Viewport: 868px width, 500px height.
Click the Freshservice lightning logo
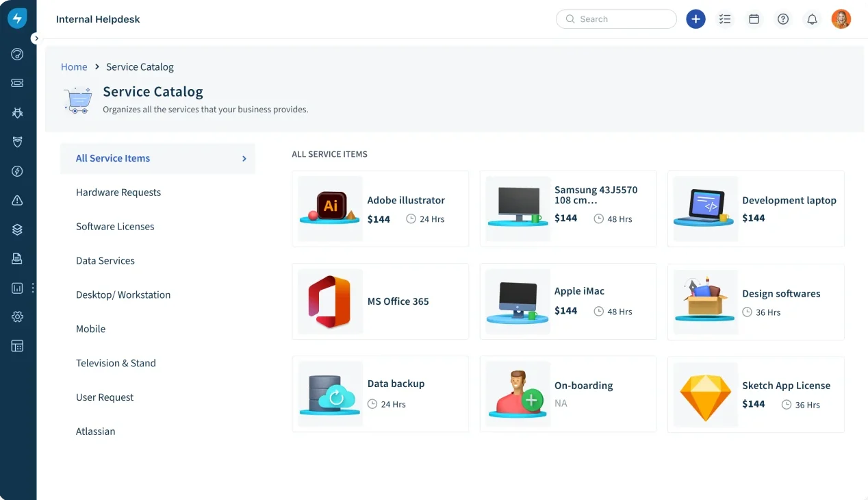click(x=17, y=18)
